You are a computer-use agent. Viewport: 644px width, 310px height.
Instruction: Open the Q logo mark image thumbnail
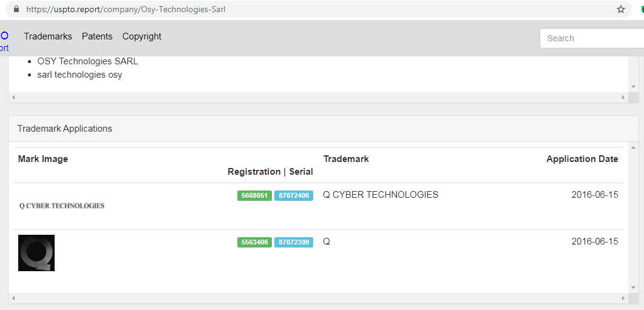pos(36,253)
